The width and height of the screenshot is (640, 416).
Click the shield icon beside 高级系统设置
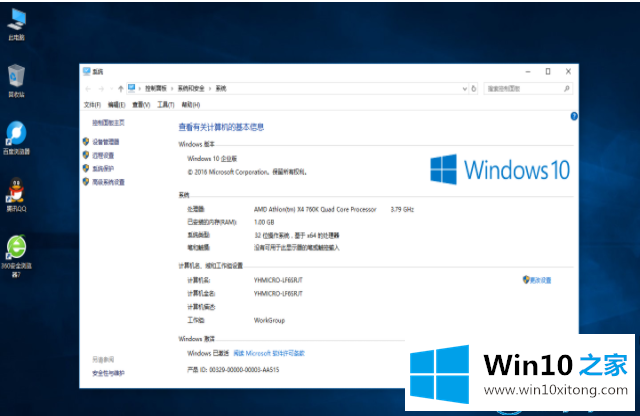pyautogui.click(x=86, y=181)
